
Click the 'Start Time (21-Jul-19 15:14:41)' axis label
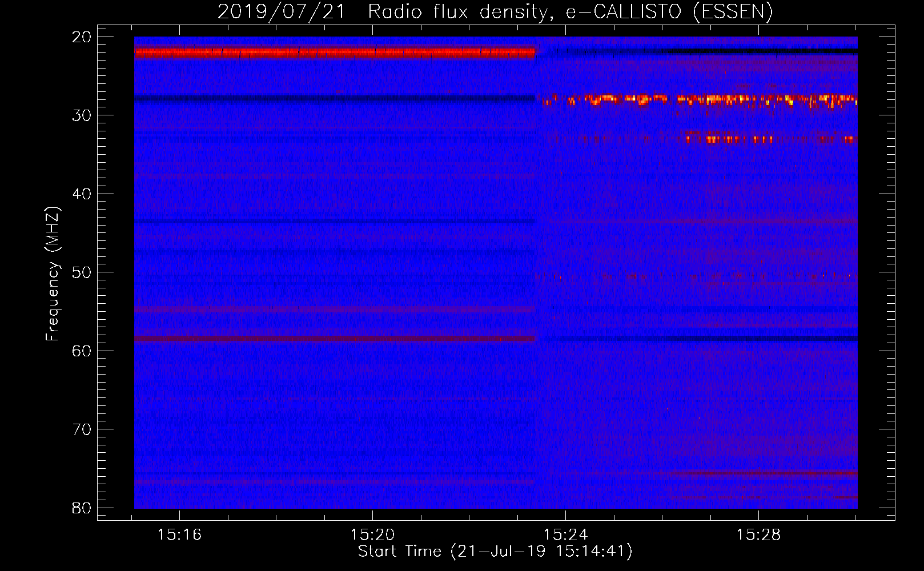[x=495, y=552]
